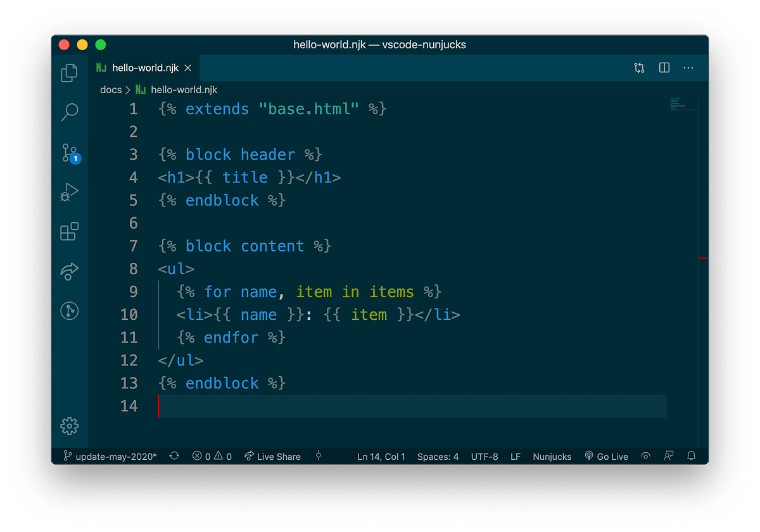Viewport: 760px width, 532px height.
Task: Open Source Control showing one pending change
Action: click(70, 152)
